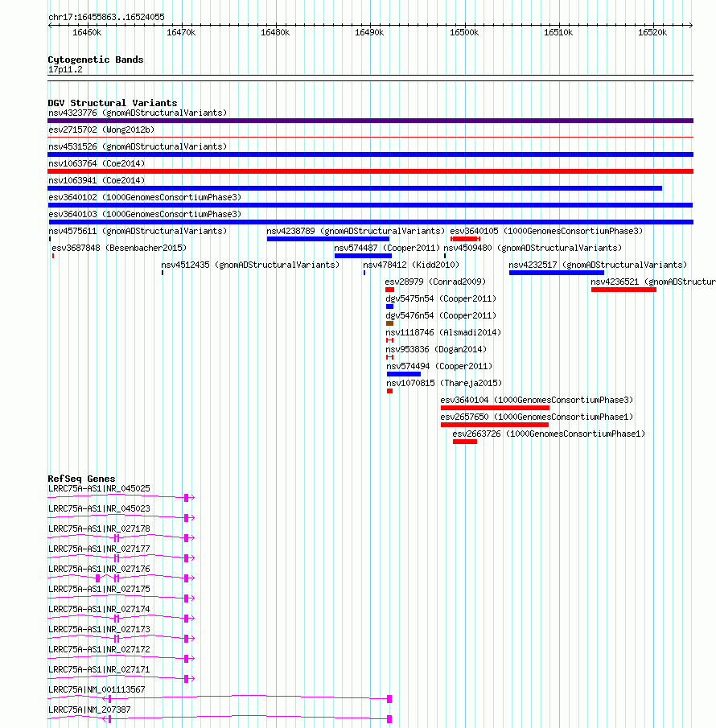Screen dimensions: 716x728
Task: Open LRRC75A|NM_207387 gene label
Action: coord(89,709)
